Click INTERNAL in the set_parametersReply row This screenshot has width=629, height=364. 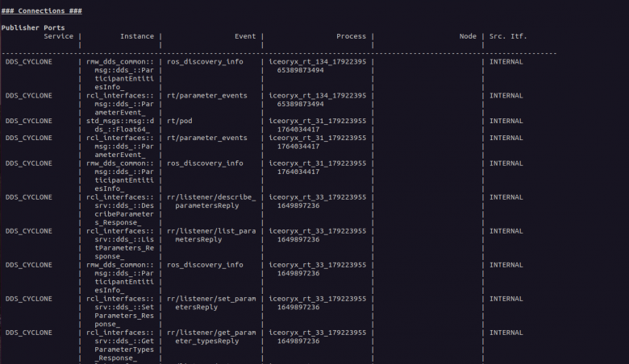pos(506,299)
